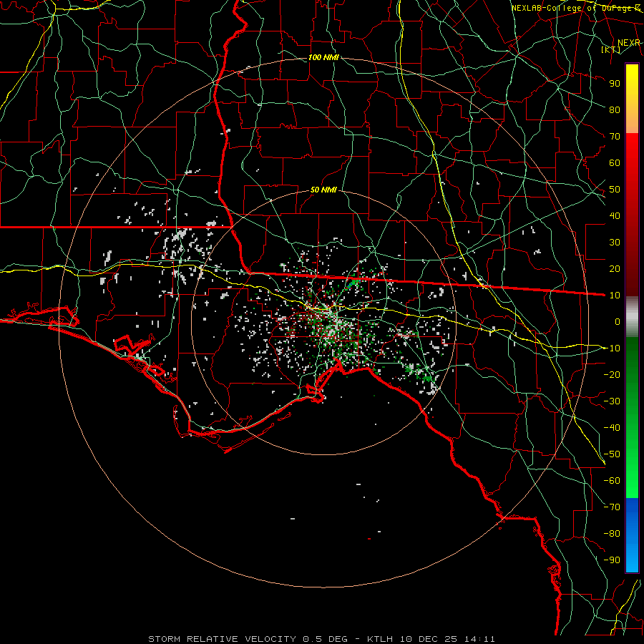The width and height of the screenshot is (644, 644).
Task: Click the "100 NMI" range ring label
Action: [x=323, y=57]
